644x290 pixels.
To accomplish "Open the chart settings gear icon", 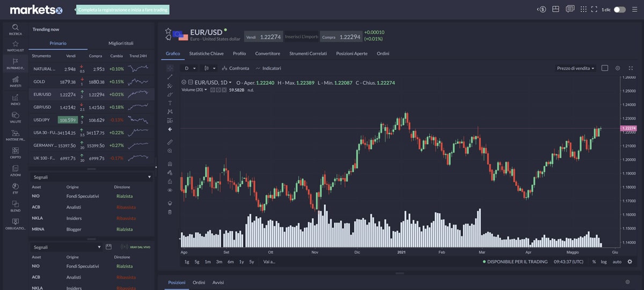I will pos(617,68).
